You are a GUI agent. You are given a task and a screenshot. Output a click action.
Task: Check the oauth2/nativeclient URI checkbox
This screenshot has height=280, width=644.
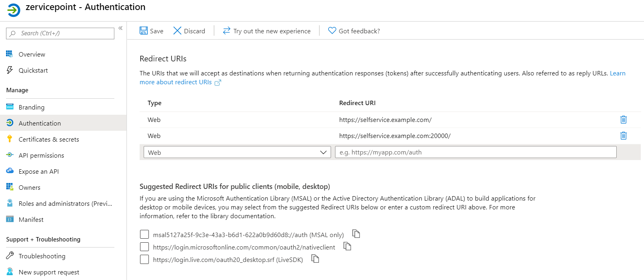point(144,247)
